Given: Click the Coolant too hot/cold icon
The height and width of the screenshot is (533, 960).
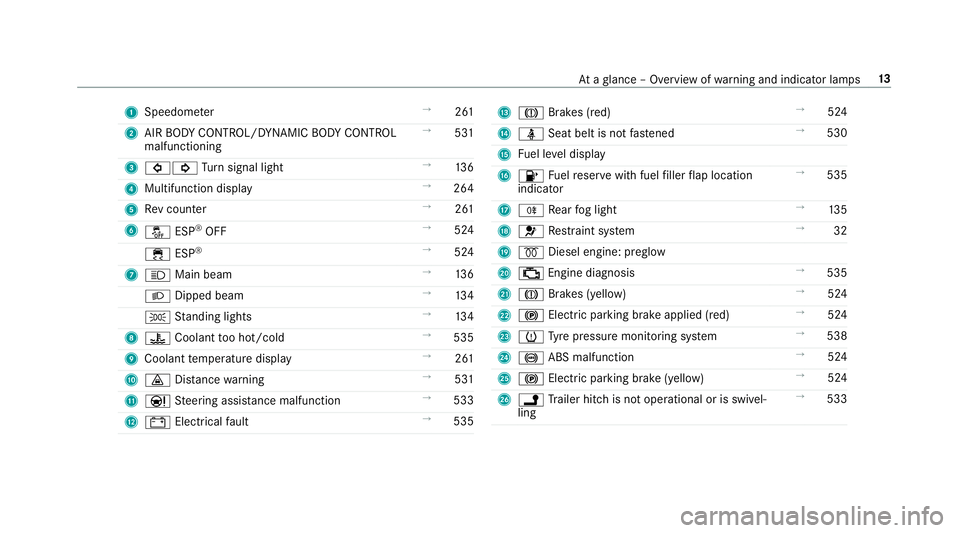Looking at the screenshot, I should [x=157, y=338].
